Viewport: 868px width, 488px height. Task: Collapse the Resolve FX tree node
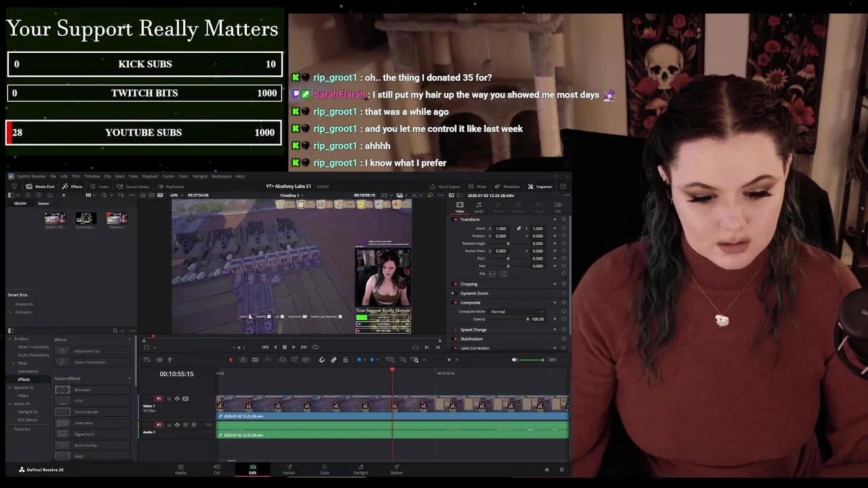[x=10, y=388]
